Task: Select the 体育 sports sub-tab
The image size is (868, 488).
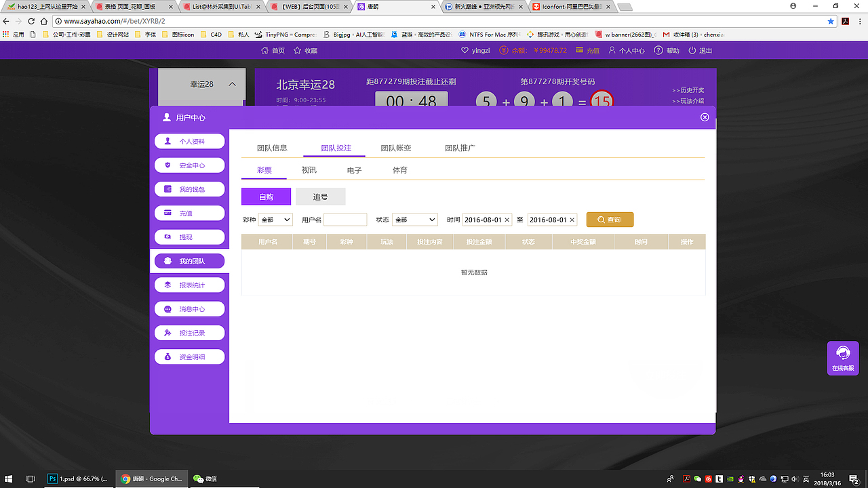Action: coord(399,169)
